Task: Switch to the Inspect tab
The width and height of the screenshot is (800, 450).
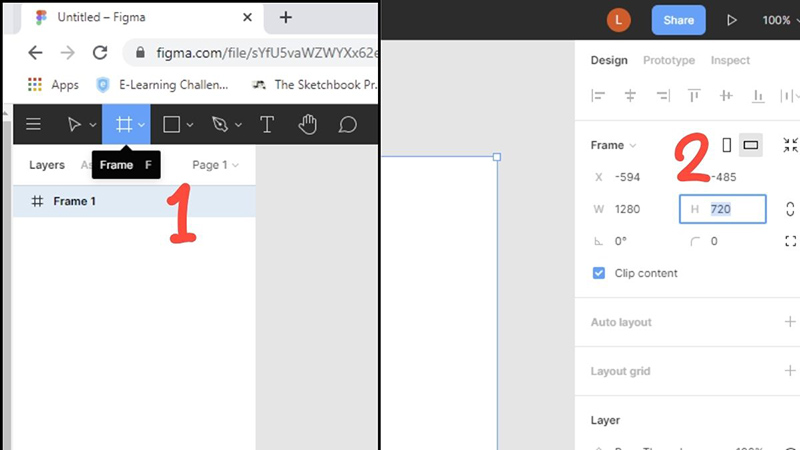Action: click(x=730, y=60)
